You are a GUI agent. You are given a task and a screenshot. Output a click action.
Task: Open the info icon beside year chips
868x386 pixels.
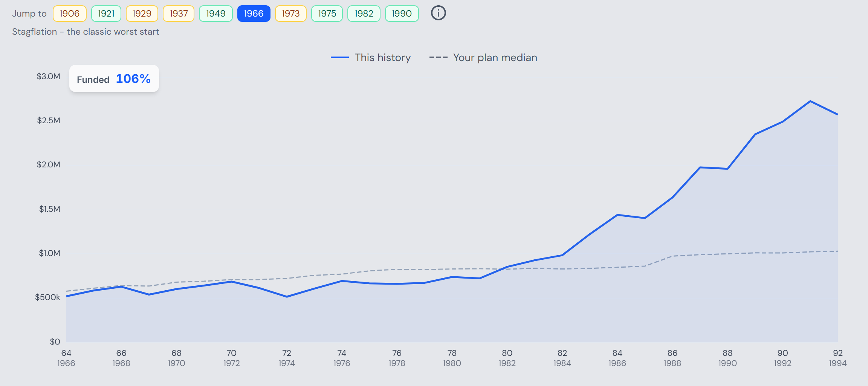click(x=438, y=13)
